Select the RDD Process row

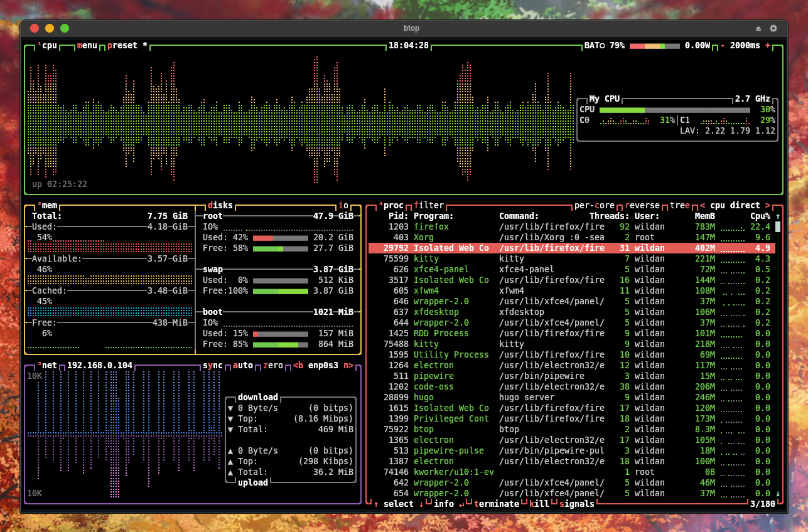pyautogui.click(x=572, y=333)
